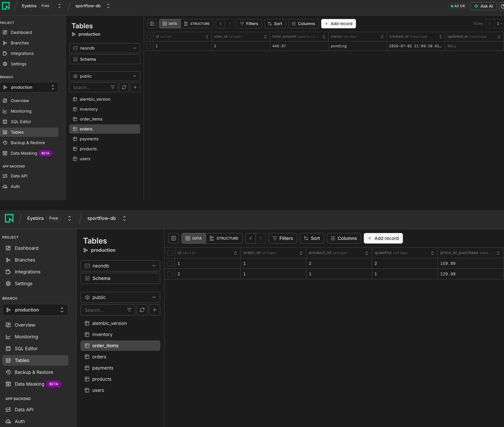Expand sportflow-db project switcher in order_items view
The height and width of the screenshot is (427, 504).
pos(124,218)
